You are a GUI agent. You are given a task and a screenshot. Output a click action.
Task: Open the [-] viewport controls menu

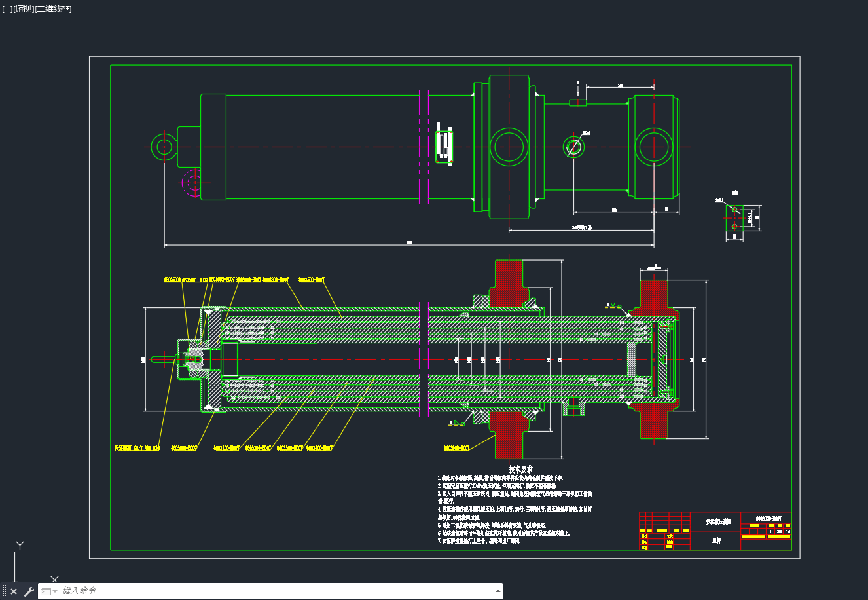(7, 9)
